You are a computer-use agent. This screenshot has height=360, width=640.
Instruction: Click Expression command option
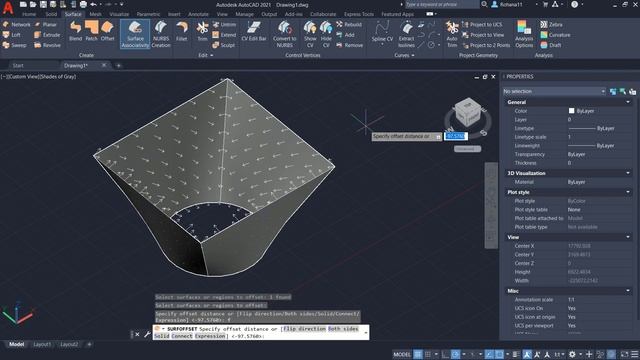[x=210, y=336]
